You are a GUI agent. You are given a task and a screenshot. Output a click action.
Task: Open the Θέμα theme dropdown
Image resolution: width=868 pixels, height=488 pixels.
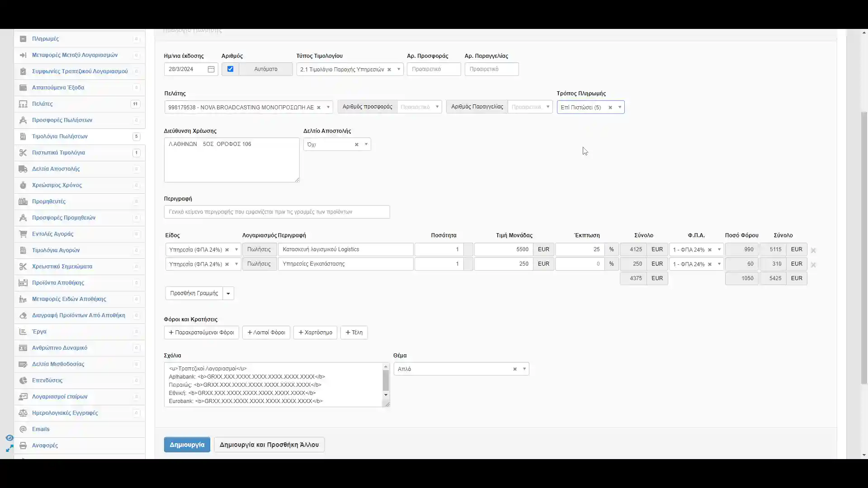pyautogui.click(x=524, y=369)
